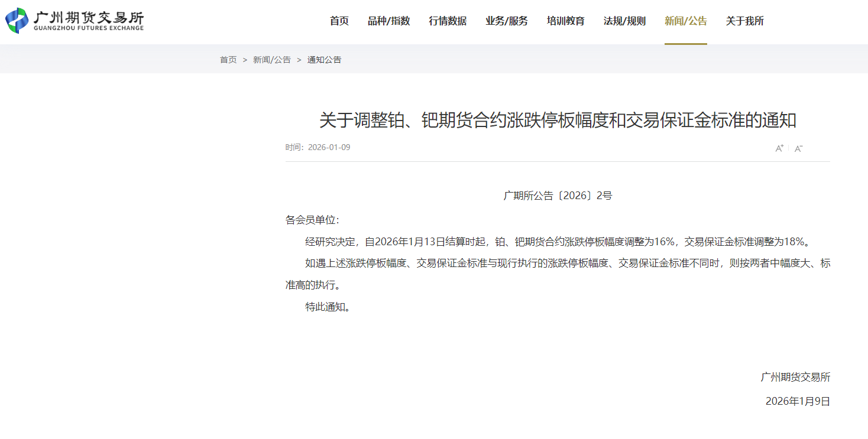The height and width of the screenshot is (439, 868).
Task: Open the 首页 navigation menu item
Action: tap(339, 21)
